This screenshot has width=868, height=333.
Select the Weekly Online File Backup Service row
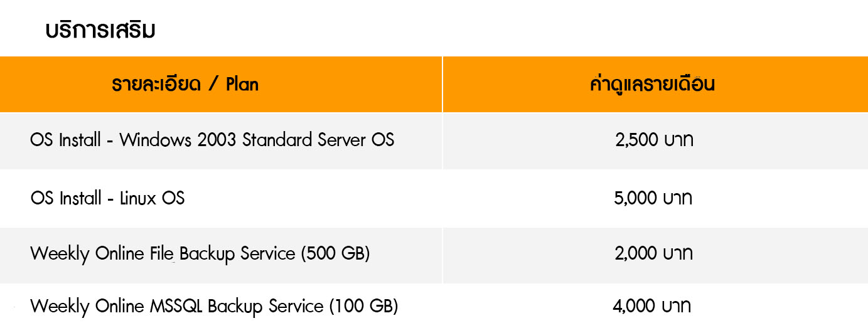(x=200, y=254)
